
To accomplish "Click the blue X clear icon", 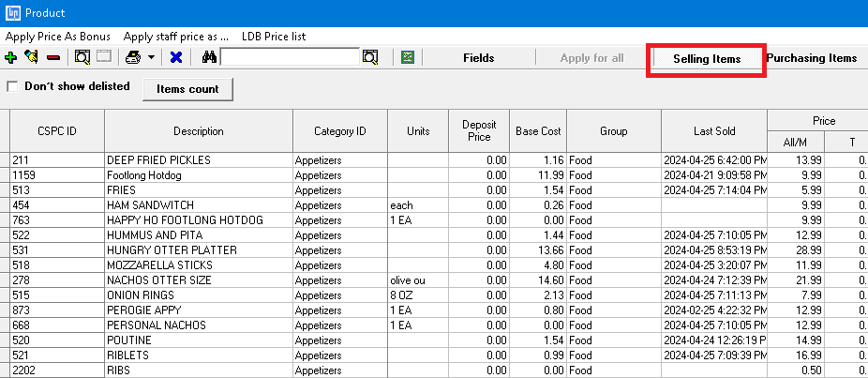I will coord(176,57).
